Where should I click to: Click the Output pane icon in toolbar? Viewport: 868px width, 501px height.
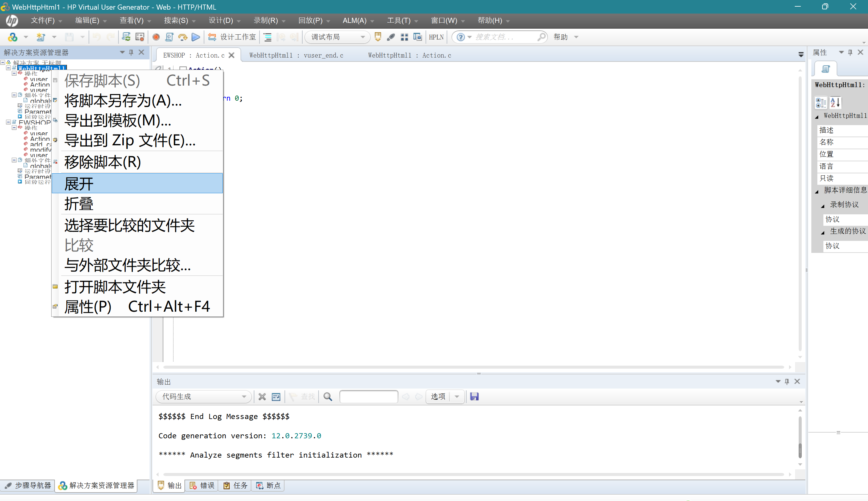pos(378,37)
